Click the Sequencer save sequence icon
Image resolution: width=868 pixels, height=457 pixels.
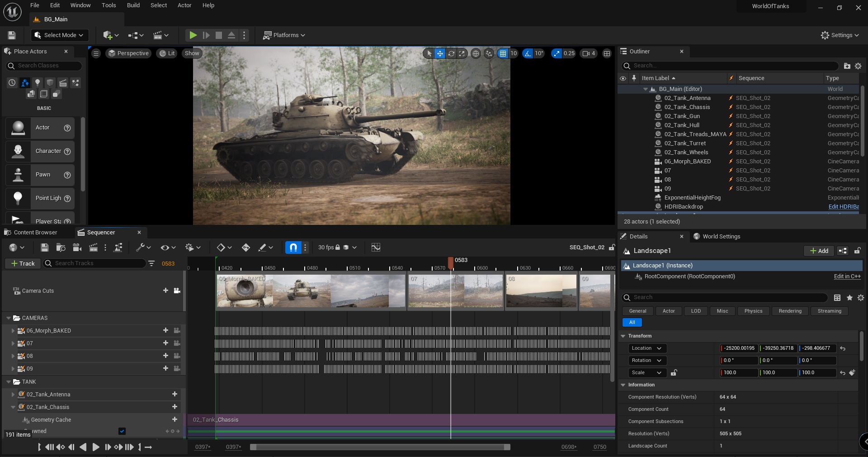(44, 248)
